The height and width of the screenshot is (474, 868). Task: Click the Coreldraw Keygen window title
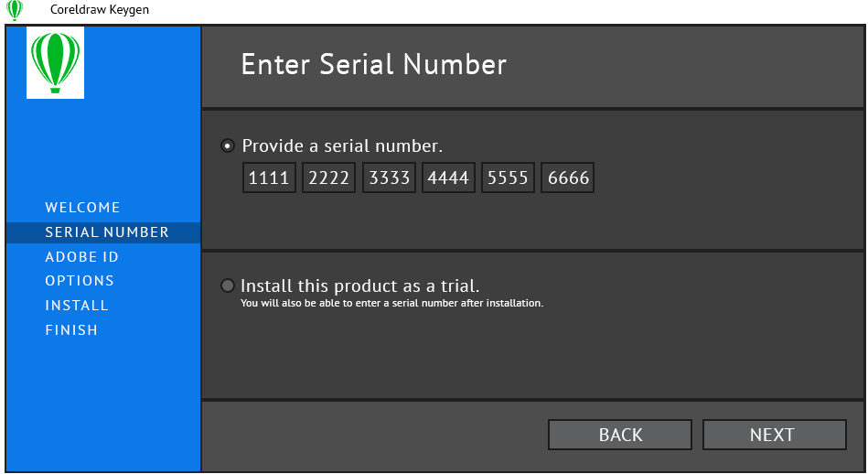pos(100,9)
